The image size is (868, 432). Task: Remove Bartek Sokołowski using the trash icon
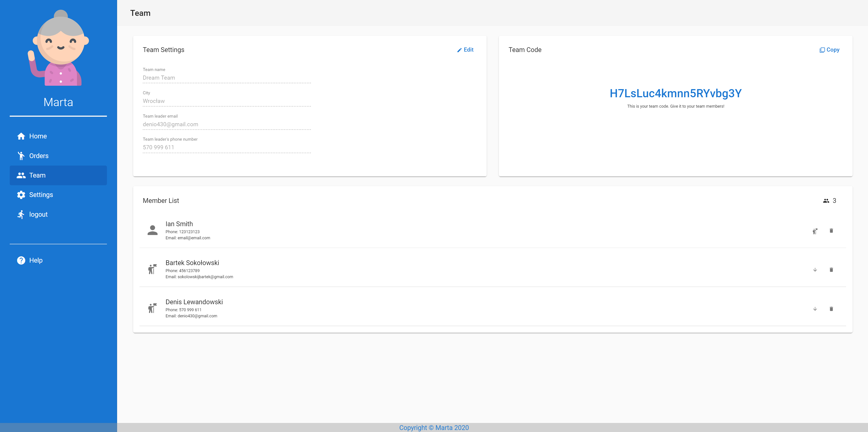pyautogui.click(x=831, y=270)
